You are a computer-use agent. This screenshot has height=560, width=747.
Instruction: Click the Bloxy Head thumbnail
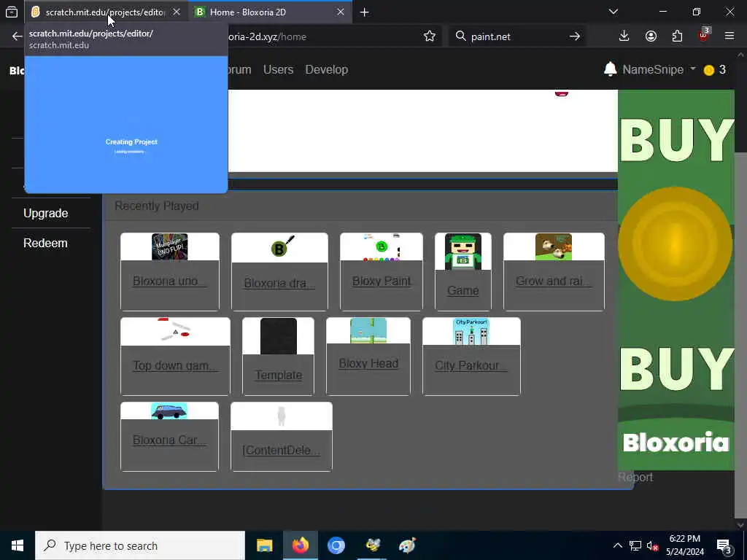click(368, 330)
